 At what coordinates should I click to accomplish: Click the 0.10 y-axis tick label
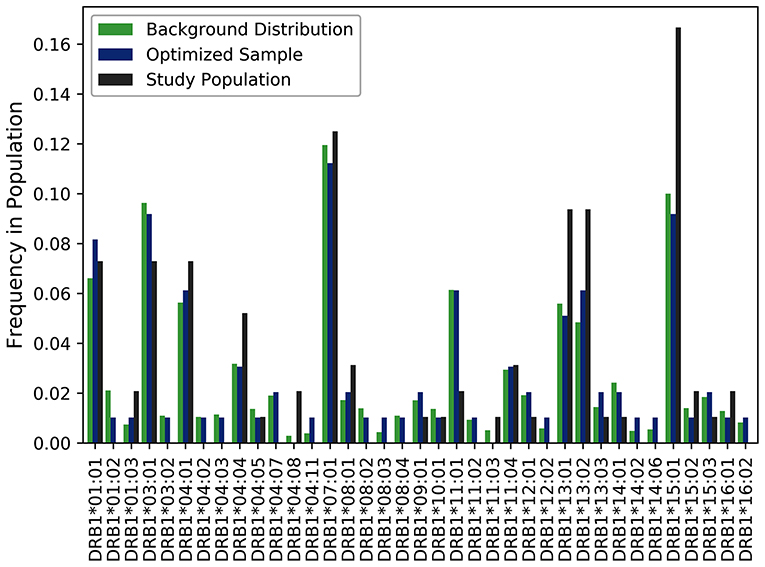pyautogui.click(x=52, y=194)
